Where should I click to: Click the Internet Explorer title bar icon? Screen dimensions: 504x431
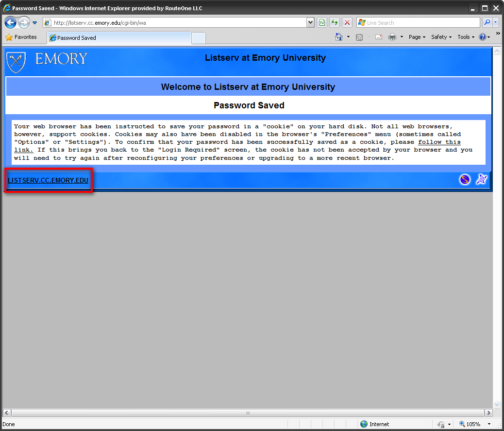7,8
